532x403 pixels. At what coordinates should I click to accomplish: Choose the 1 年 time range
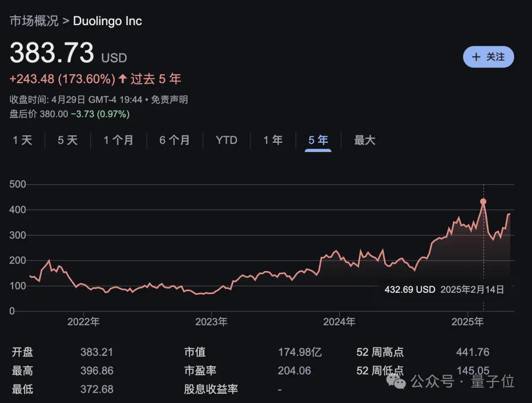[273, 140]
